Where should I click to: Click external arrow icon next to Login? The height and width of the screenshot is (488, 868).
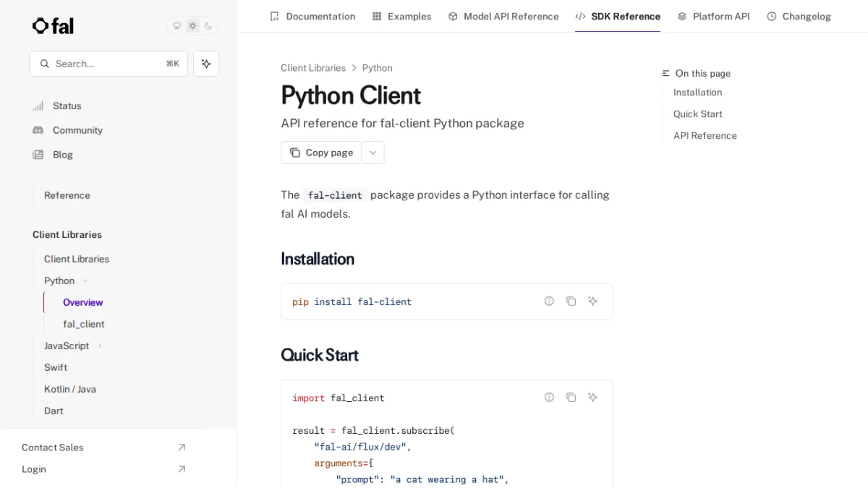tap(182, 469)
